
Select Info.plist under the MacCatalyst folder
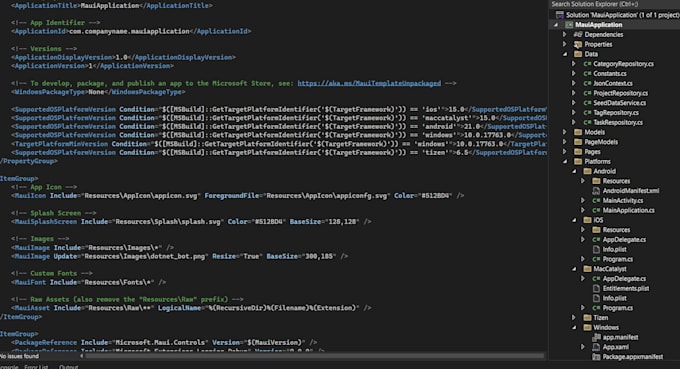(x=615, y=298)
